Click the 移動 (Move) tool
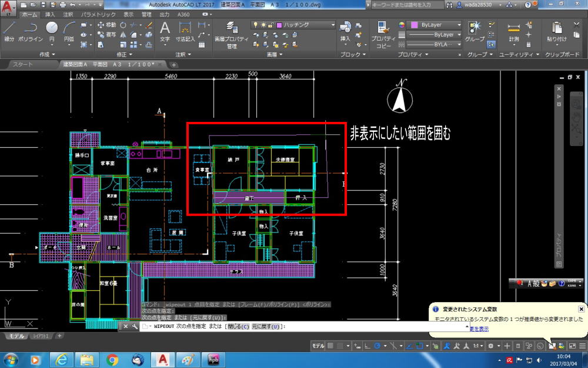Image resolution: width=588 pixels, height=368 pixels. pyautogui.click(x=107, y=25)
